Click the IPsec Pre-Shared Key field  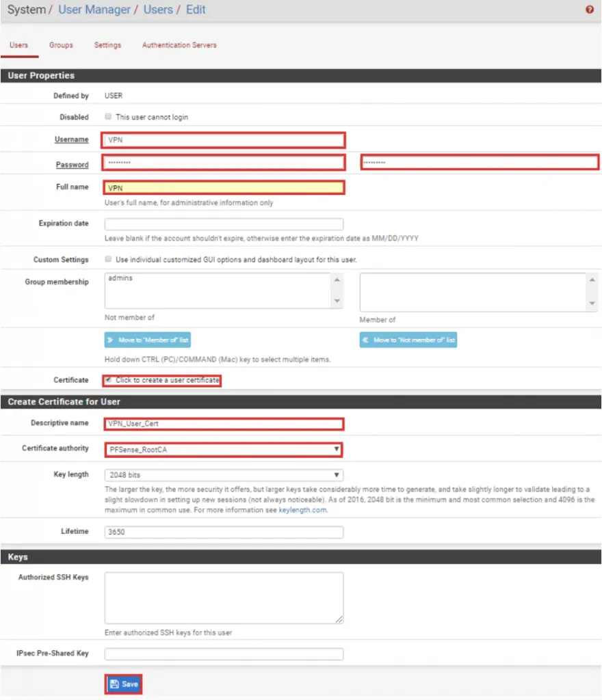(x=224, y=654)
